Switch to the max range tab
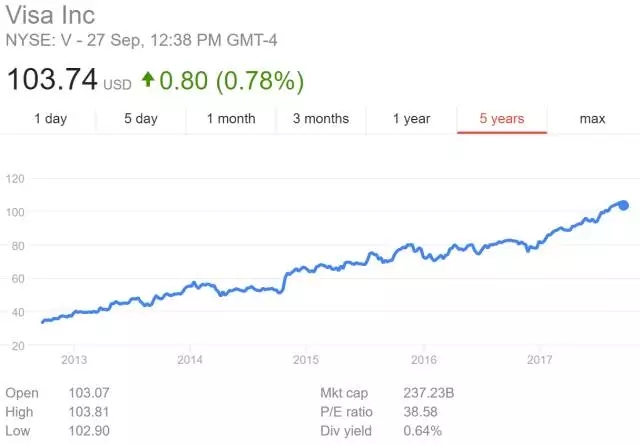Screen dimensions: 640x445 [x=592, y=119]
